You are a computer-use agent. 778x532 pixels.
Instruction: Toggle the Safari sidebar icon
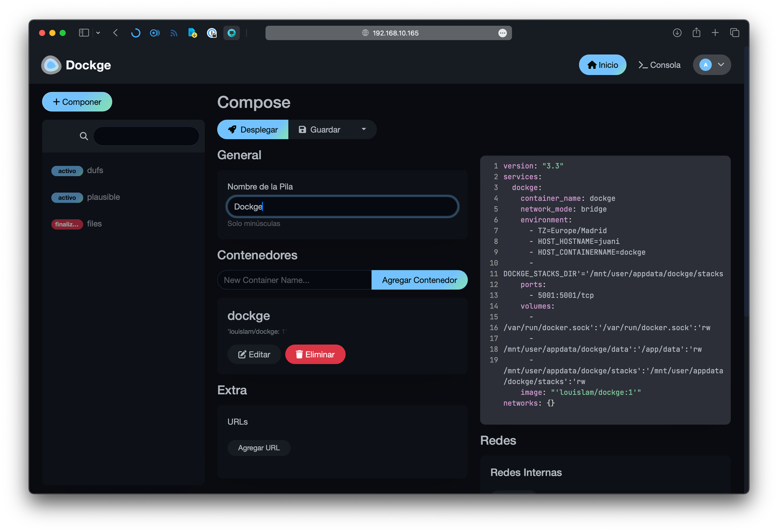pyautogui.click(x=84, y=33)
